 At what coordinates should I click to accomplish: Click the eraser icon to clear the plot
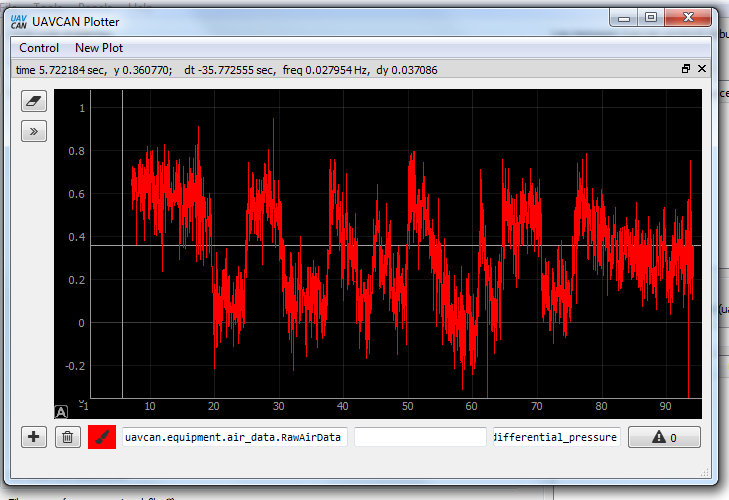pyautogui.click(x=34, y=102)
